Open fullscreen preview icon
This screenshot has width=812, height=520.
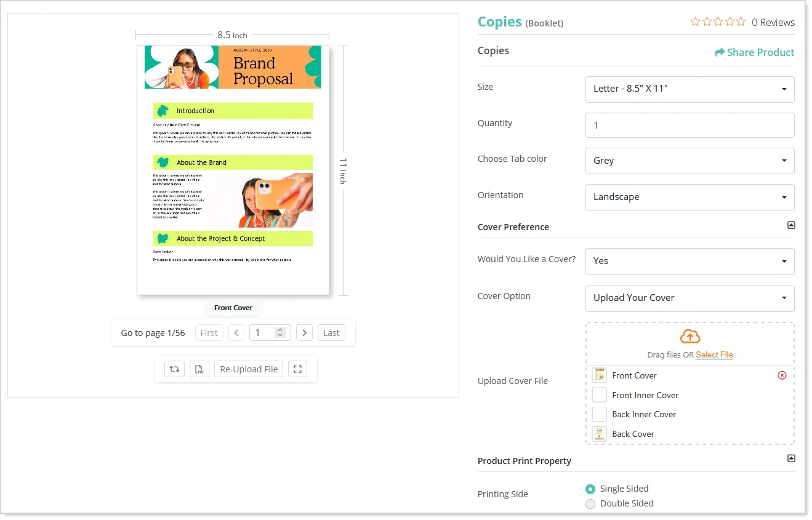click(x=297, y=369)
